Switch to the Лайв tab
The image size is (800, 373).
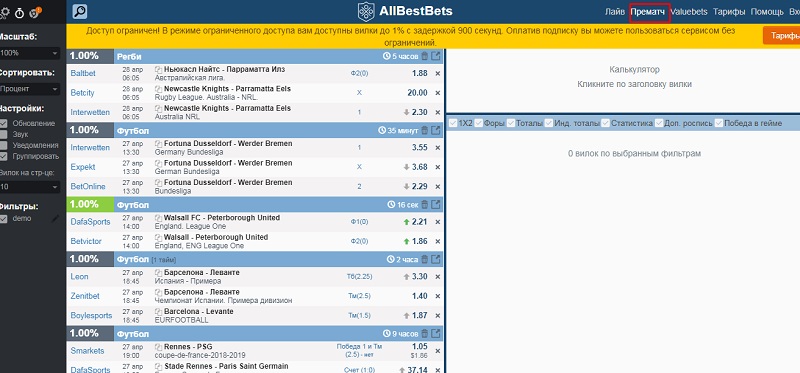(615, 12)
